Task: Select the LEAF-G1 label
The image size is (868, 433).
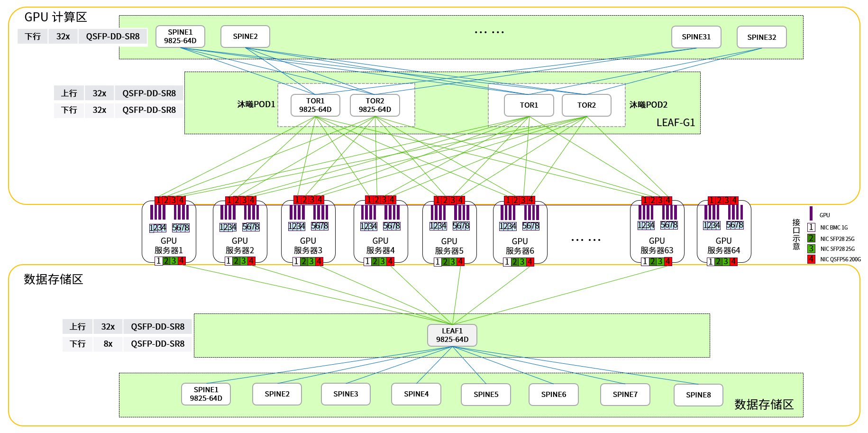Action: [x=676, y=123]
